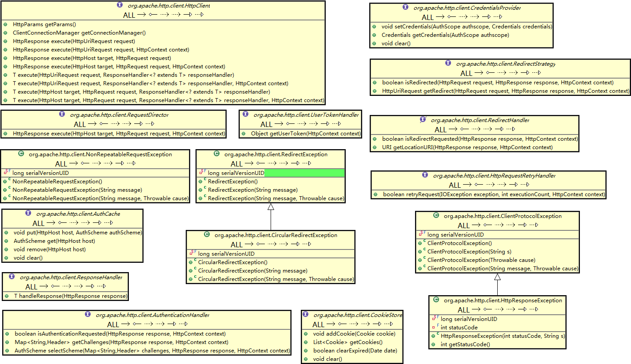Click the solid generalization arrow in RedirectStrategy box
631x364 pixels.
click(x=525, y=73)
